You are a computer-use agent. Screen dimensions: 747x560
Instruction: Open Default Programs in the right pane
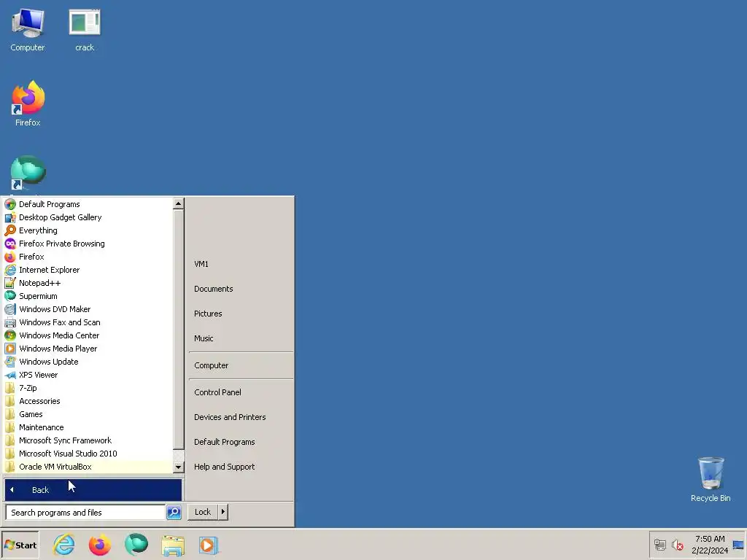pyautogui.click(x=241, y=442)
